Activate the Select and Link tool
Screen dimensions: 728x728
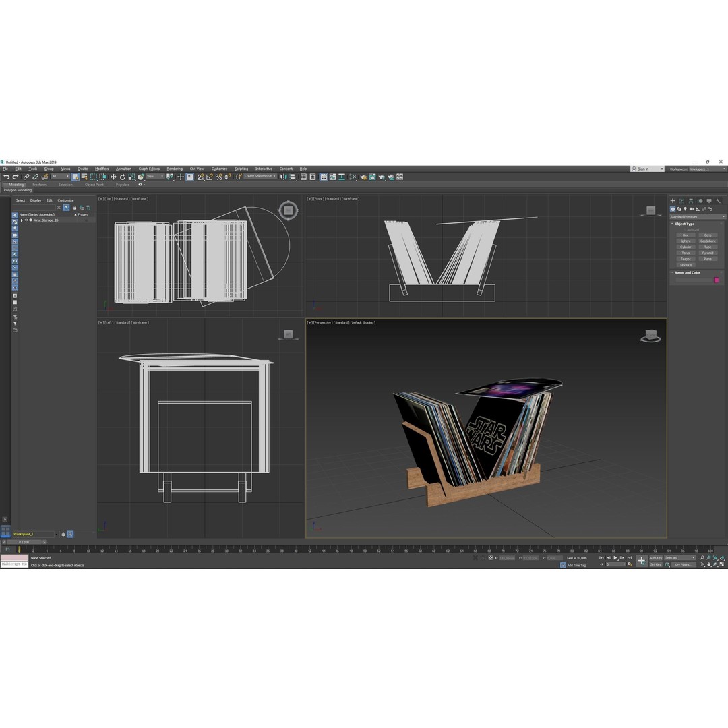[x=26, y=177]
